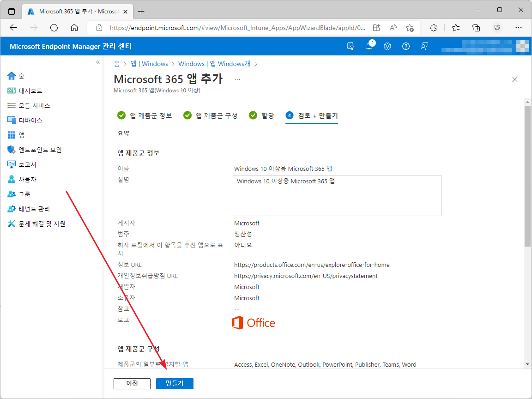This screenshot has width=532, height=399.
Task: Open the apps available icon in address bar
Action: point(376,28)
